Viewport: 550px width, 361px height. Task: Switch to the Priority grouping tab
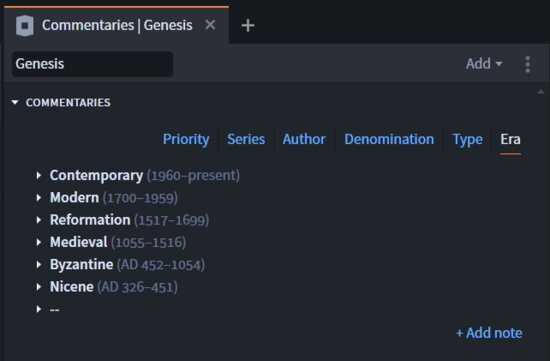pyautogui.click(x=186, y=139)
